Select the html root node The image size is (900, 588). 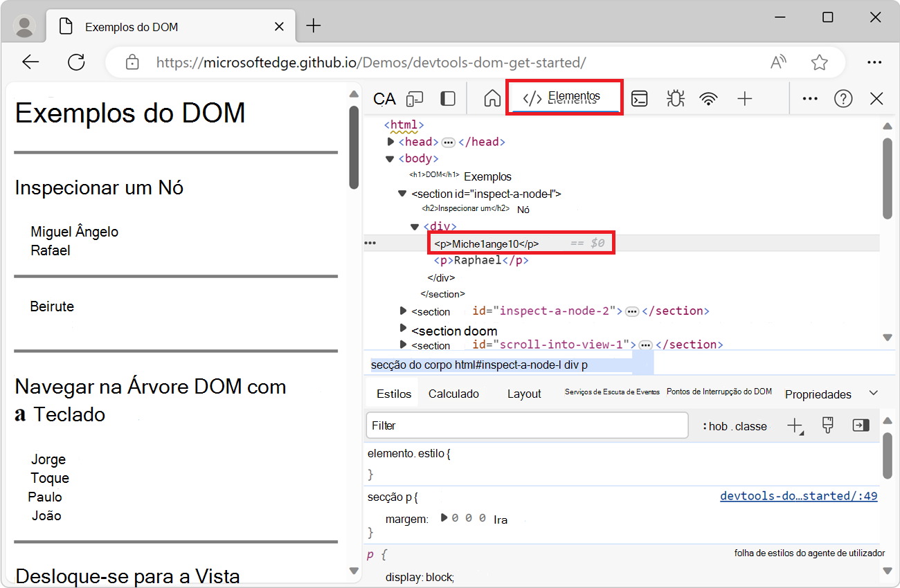404,125
